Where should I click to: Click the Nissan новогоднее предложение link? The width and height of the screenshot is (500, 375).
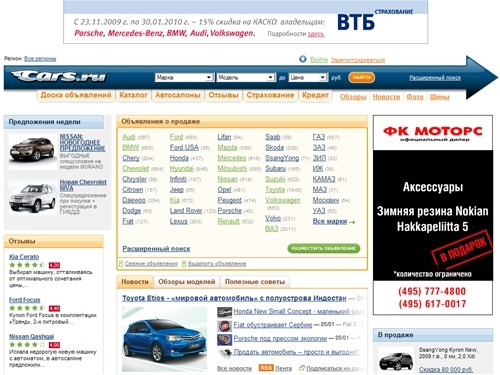(82, 143)
